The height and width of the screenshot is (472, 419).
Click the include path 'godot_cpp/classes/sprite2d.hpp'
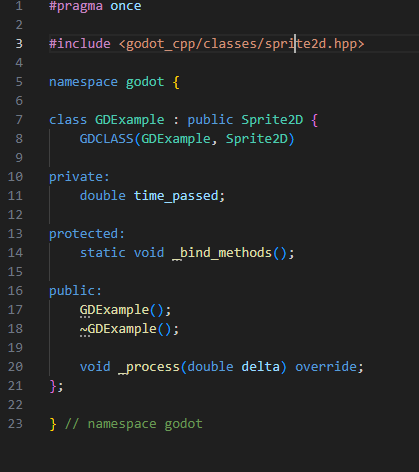(241, 44)
